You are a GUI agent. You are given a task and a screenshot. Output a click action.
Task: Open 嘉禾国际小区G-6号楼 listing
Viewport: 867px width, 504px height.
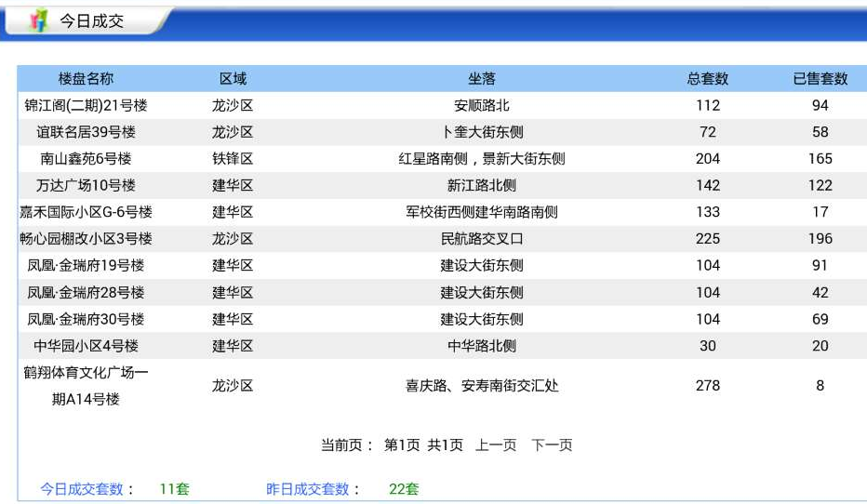(86, 212)
